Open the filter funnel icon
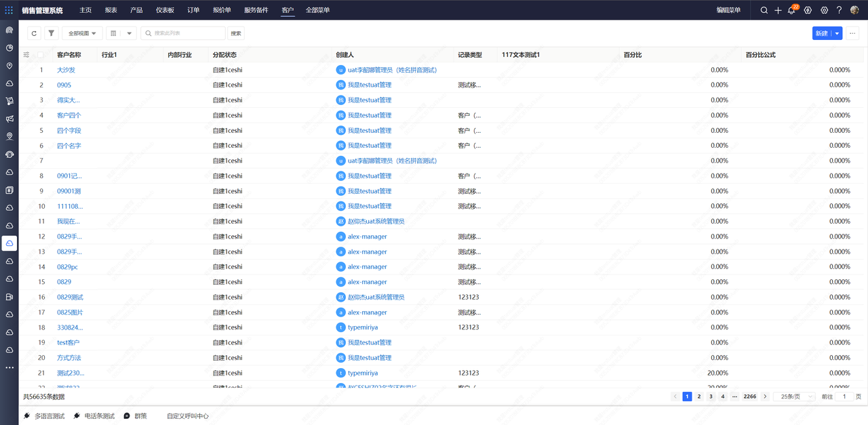This screenshot has width=868, height=425. pyautogui.click(x=52, y=33)
